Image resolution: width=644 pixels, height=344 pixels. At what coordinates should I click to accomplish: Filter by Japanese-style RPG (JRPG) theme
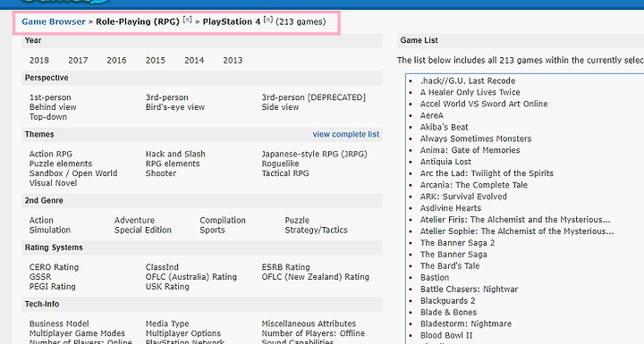click(315, 154)
